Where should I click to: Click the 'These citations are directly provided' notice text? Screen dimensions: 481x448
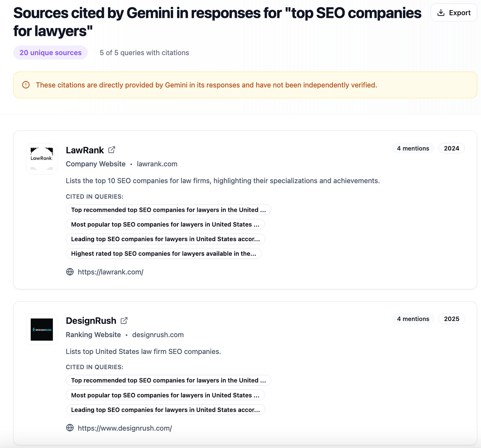click(x=206, y=85)
